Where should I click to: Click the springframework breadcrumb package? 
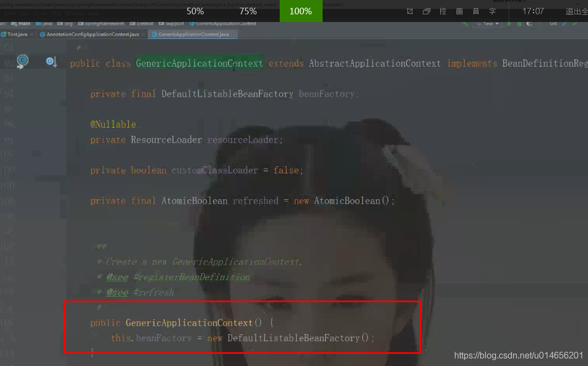coord(101,24)
